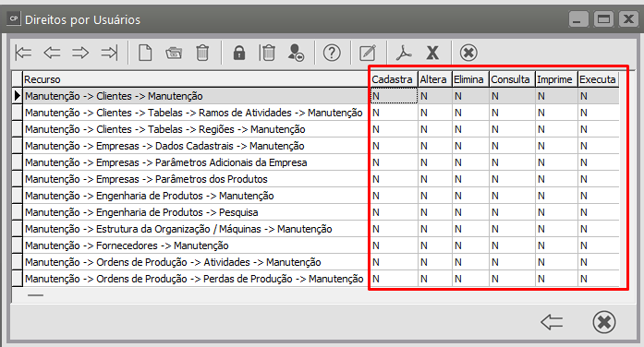Go to previous record arrow in toolbar
The width and height of the screenshot is (644, 347).
(x=52, y=53)
